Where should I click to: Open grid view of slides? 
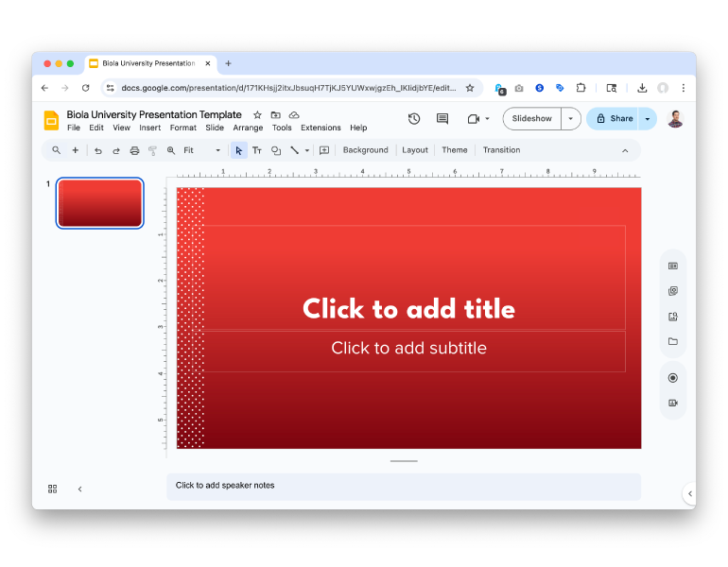tap(52, 489)
